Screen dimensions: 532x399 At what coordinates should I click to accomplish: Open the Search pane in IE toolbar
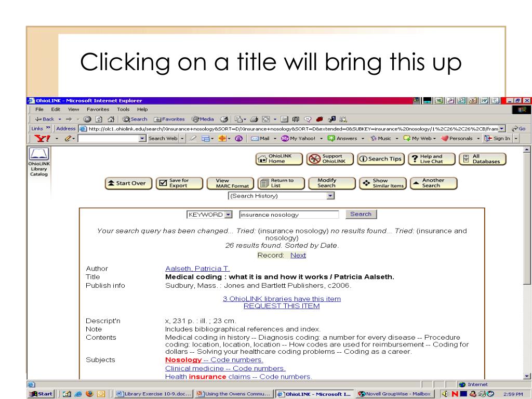[x=135, y=119]
